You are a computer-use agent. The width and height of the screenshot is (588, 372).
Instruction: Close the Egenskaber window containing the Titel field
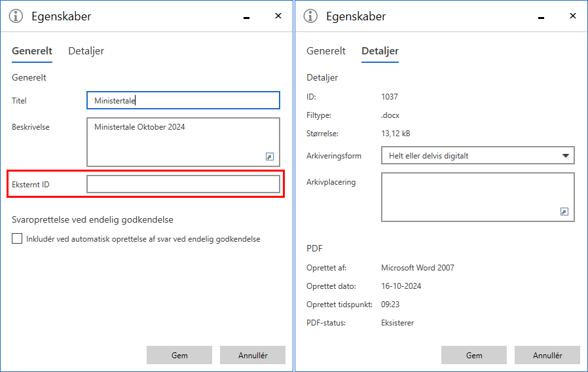click(x=278, y=16)
